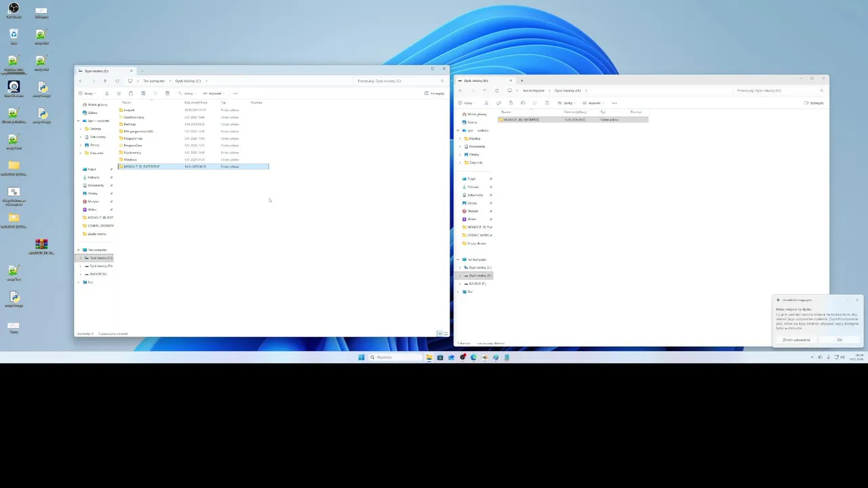Click the Rename icon in D: drive window
The height and width of the screenshot is (488, 868).
pos(523,103)
